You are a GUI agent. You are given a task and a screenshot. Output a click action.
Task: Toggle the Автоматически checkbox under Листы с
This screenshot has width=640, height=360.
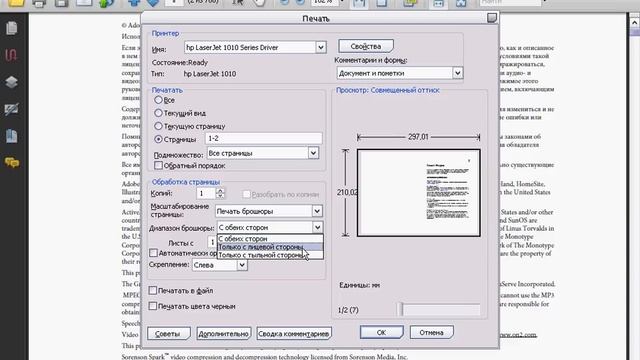point(153,253)
